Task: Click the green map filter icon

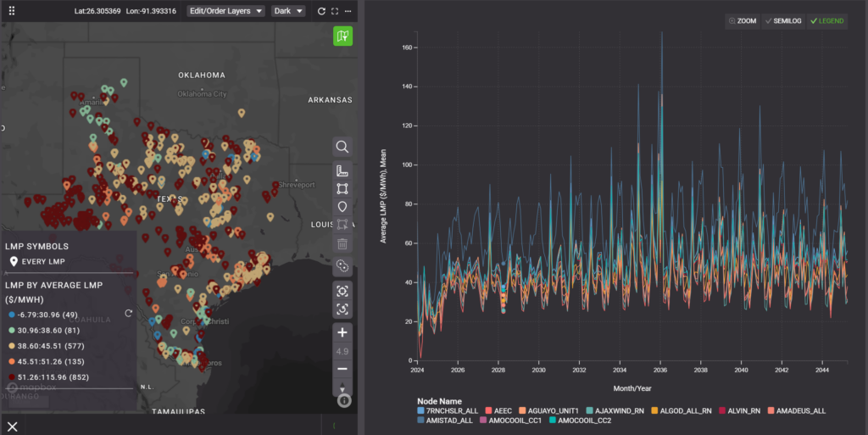Action: [x=342, y=36]
